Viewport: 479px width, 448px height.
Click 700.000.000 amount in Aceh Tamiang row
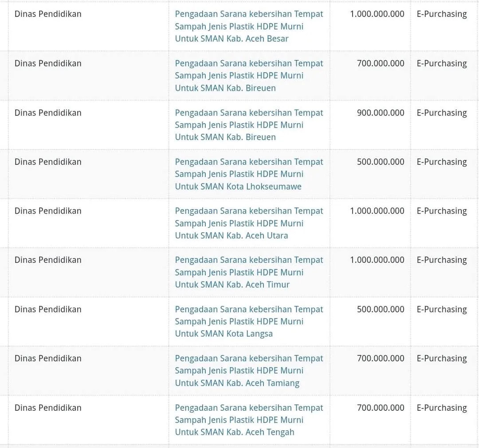click(x=381, y=358)
